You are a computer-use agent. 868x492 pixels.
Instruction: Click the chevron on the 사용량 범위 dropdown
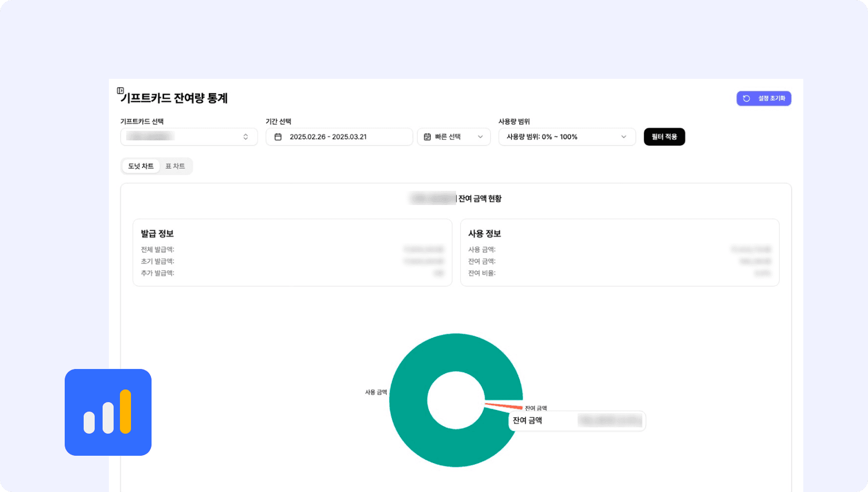pyautogui.click(x=624, y=137)
